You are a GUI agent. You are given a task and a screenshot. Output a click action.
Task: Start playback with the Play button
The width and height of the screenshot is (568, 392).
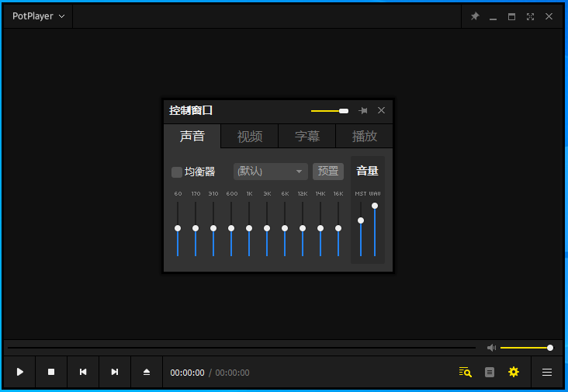click(19, 372)
